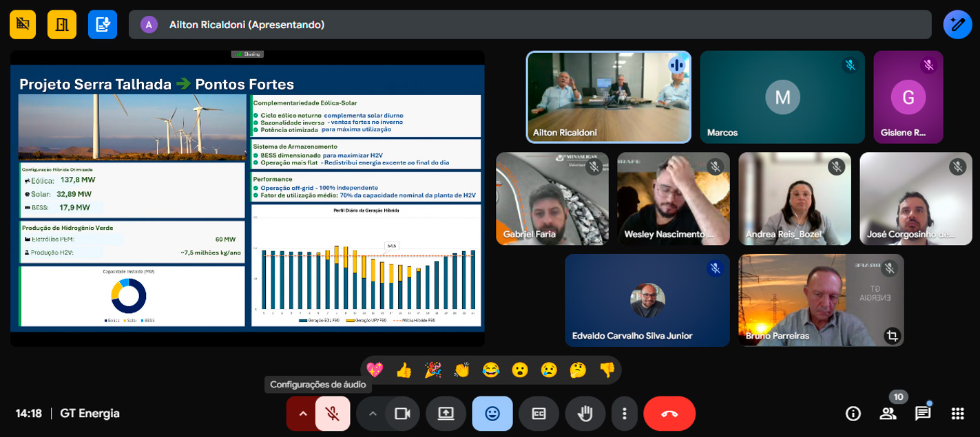Toggle closed captions
Screen dimensions: 980x437
539,414
